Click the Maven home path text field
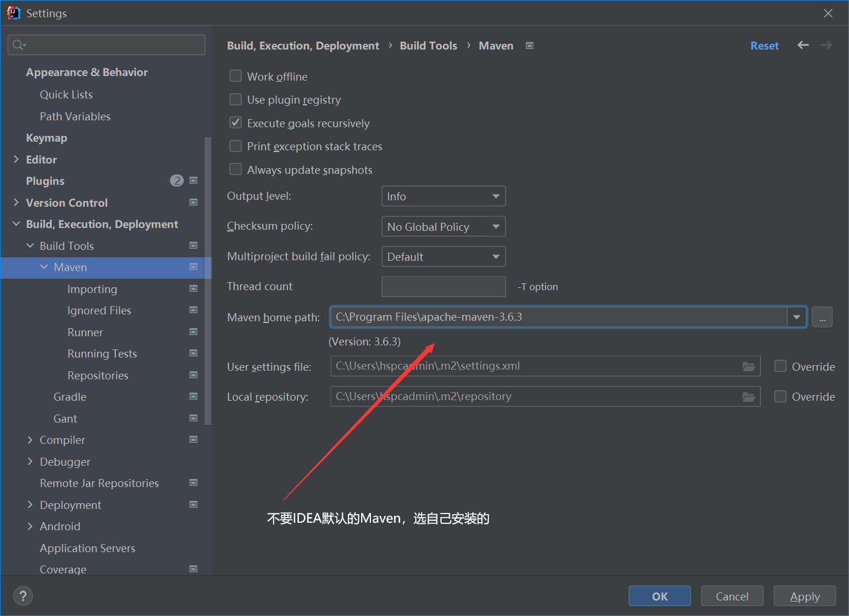This screenshot has height=616, width=849. (559, 317)
